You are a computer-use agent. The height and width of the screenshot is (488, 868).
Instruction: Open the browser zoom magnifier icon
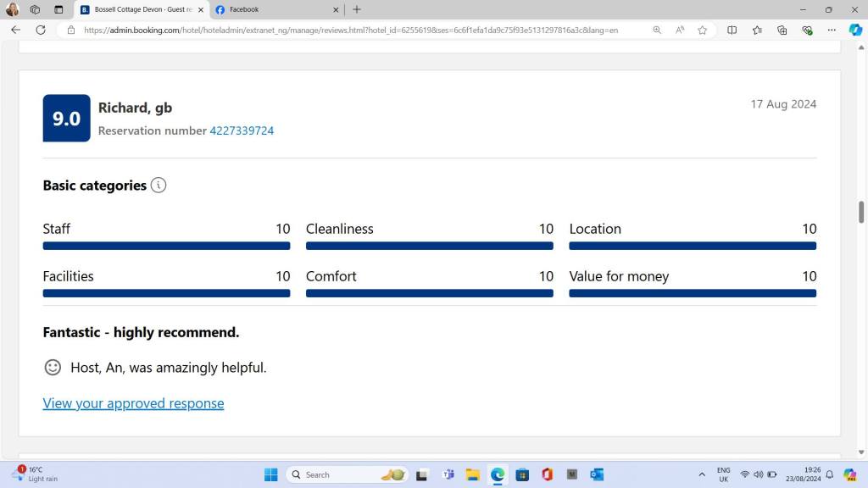click(x=657, y=30)
